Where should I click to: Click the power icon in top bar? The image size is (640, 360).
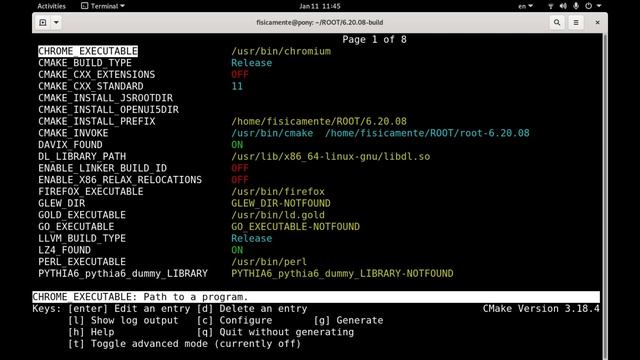click(x=589, y=6)
